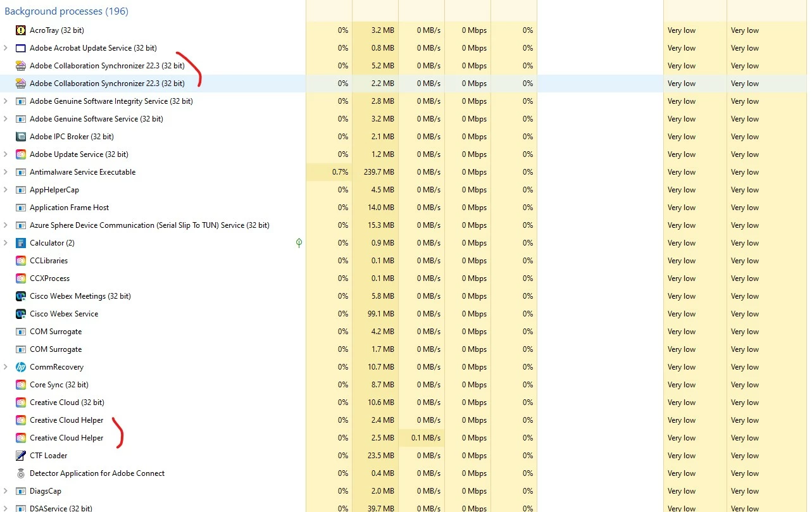This screenshot has height=512, width=812.
Task: Expand Adobe Genuine Software Integrity Service
Action: tap(6, 101)
